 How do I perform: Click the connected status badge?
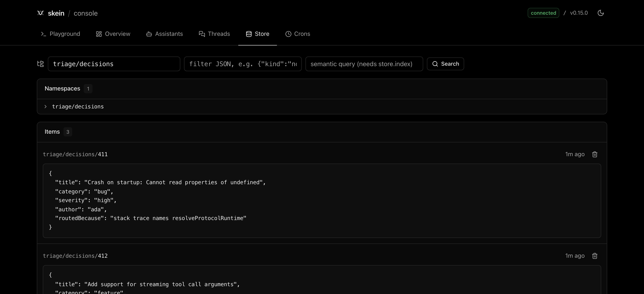pos(543,13)
